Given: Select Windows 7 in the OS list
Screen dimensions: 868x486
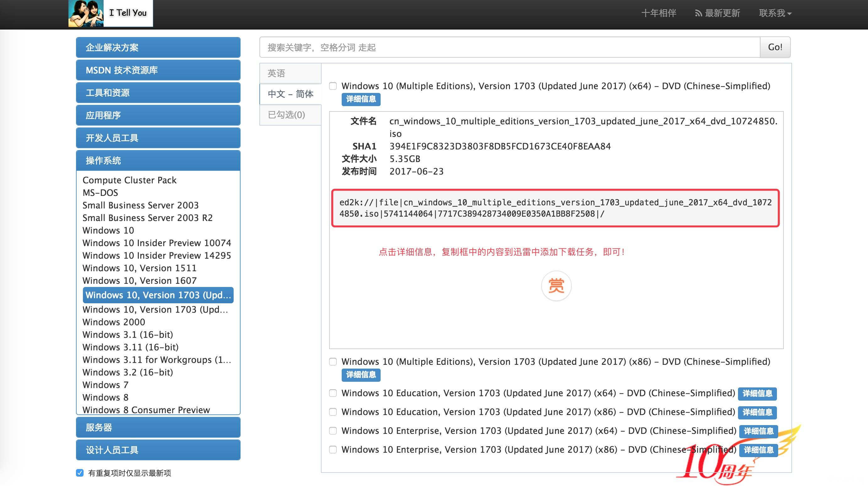Looking at the screenshot, I should point(106,385).
